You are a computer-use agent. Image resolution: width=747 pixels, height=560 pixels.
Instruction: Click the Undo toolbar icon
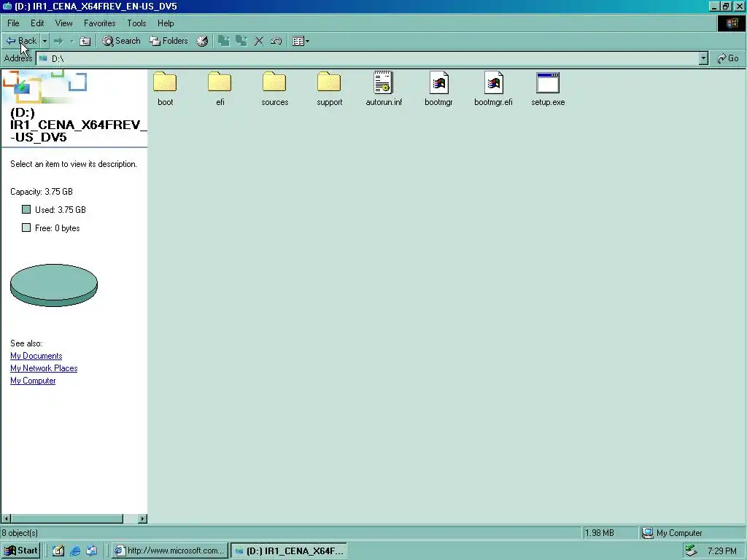[x=276, y=41]
